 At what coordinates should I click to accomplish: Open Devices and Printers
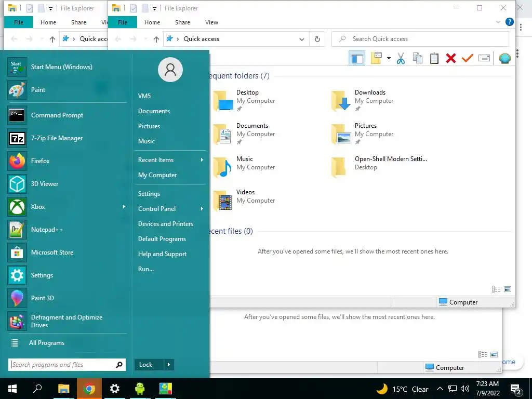coord(166,224)
